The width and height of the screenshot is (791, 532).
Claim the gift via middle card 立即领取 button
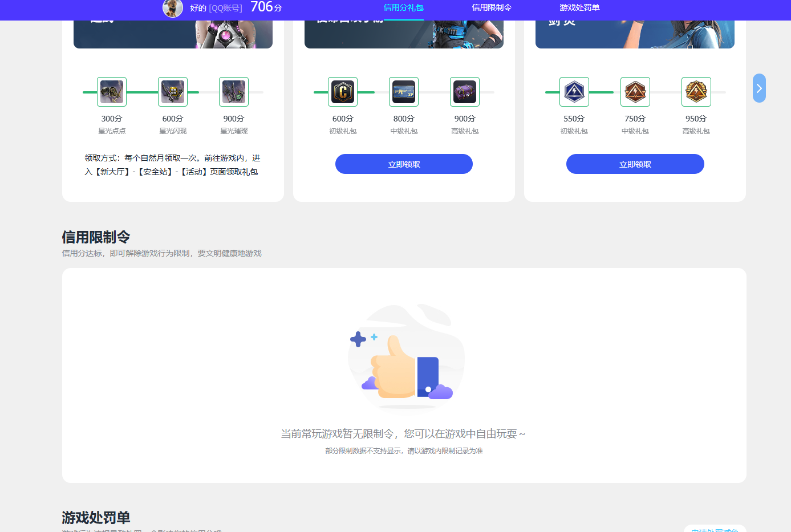[x=404, y=164]
